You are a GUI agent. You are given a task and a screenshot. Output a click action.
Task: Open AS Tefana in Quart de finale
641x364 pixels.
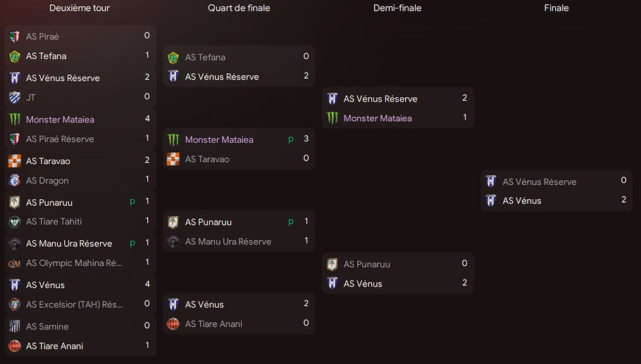(x=205, y=57)
